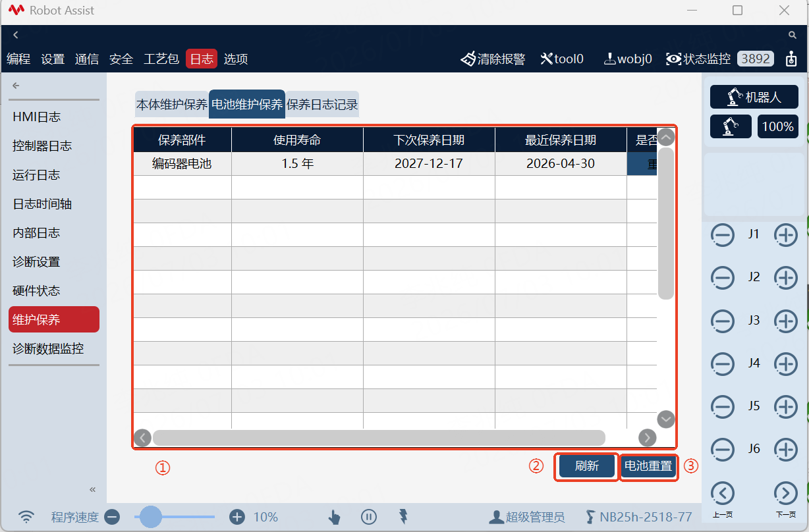The width and height of the screenshot is (809, 532).
Task: Increase J4 joint with plus
Action: tap(786, 364)
